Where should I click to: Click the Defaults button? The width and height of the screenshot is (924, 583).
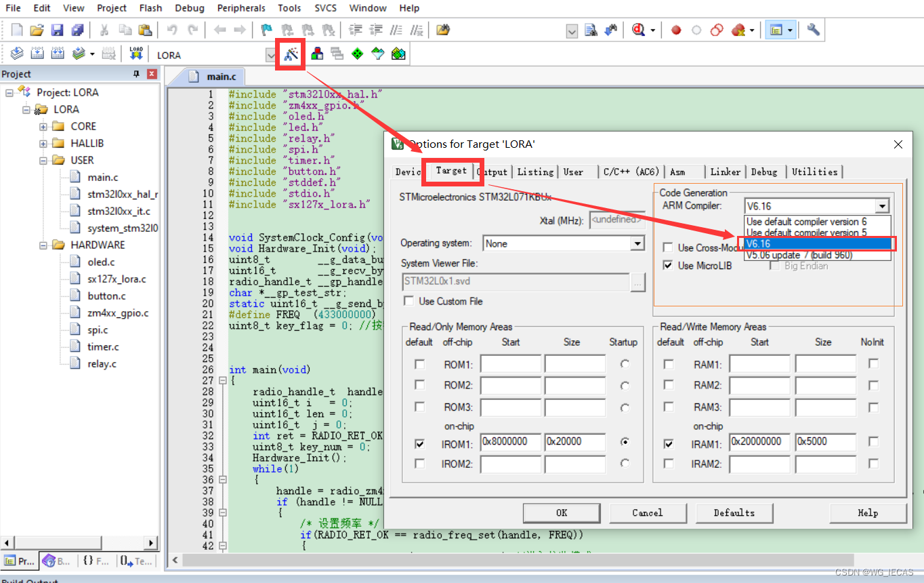tap(734, 513)
